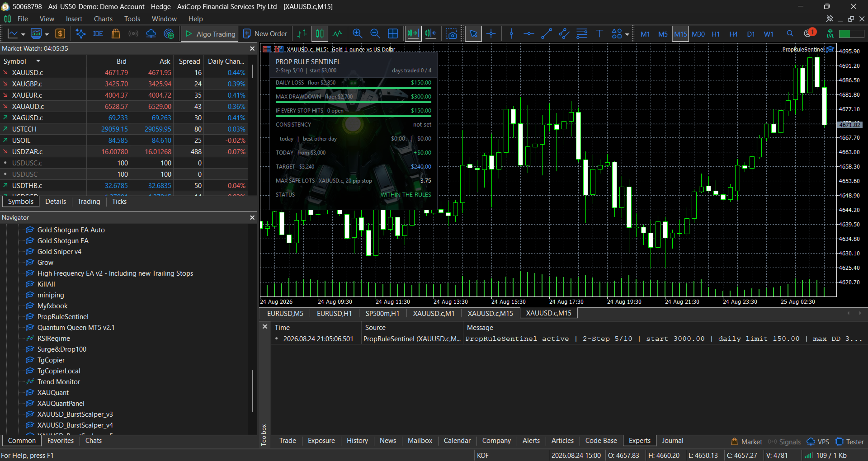868x461 pixels.
Task: Open the Journal tab in Toolbox
Action: point(673,441)
